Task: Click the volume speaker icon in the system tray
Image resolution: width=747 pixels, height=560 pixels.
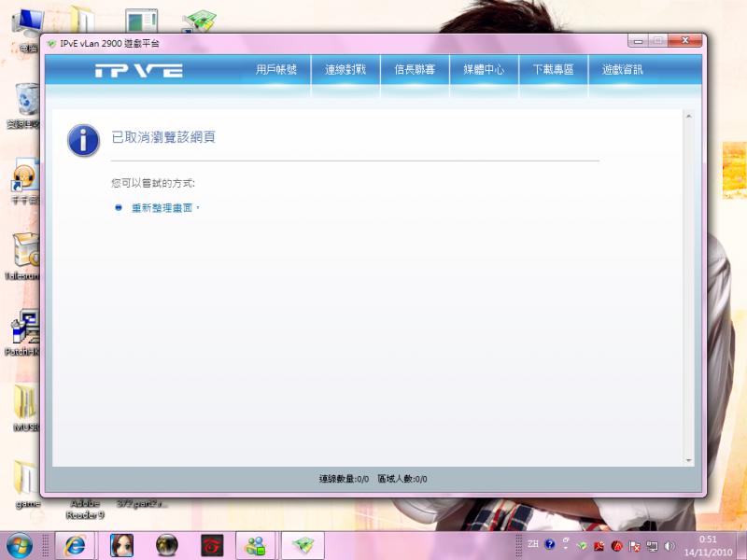Action: (669, 546)
